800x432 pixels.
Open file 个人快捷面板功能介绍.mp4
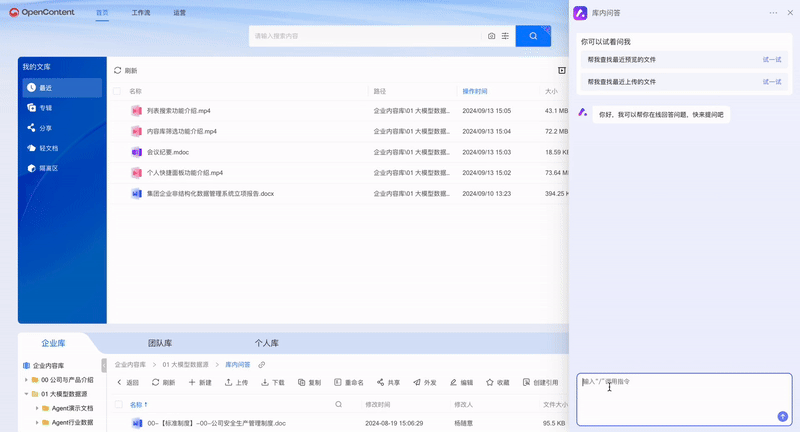pyautogui.click(x=185, y=172)
